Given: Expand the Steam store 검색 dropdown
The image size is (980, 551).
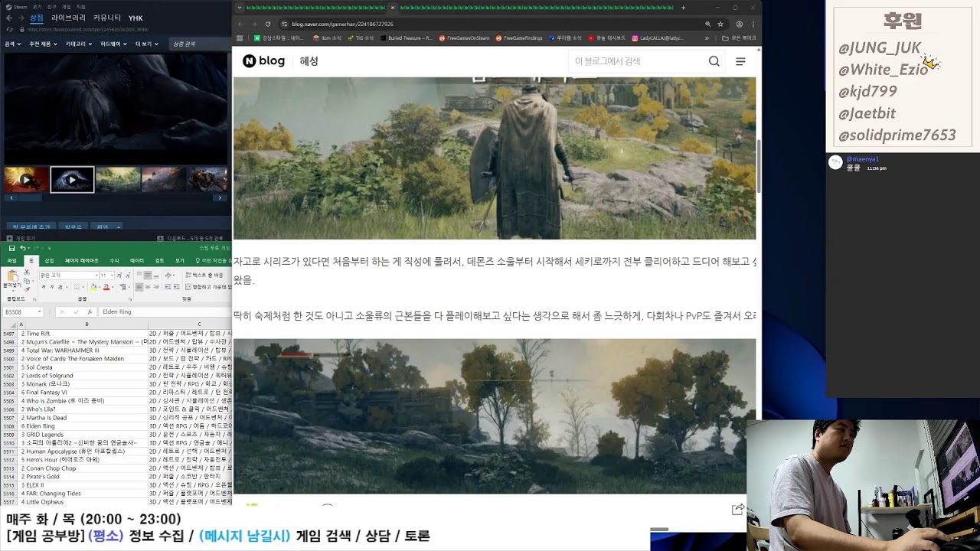Looking at the screenshot, I should tap(12, 44).
